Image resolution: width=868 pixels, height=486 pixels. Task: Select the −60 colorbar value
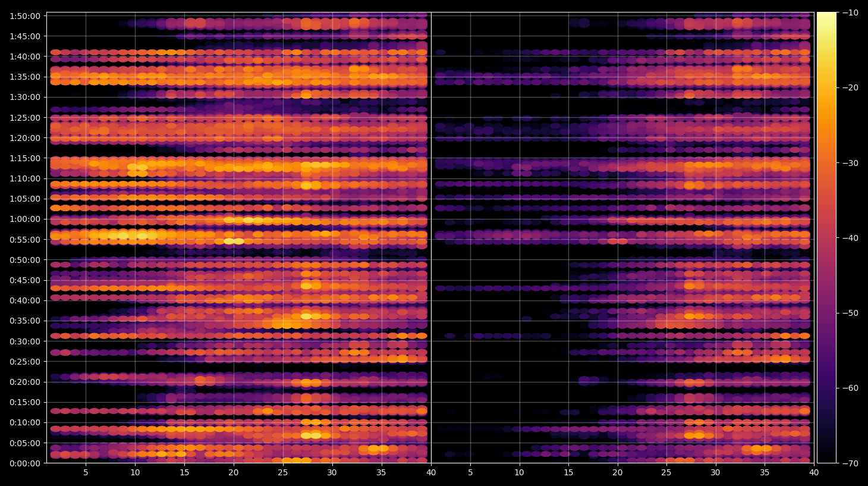point(850,388)
